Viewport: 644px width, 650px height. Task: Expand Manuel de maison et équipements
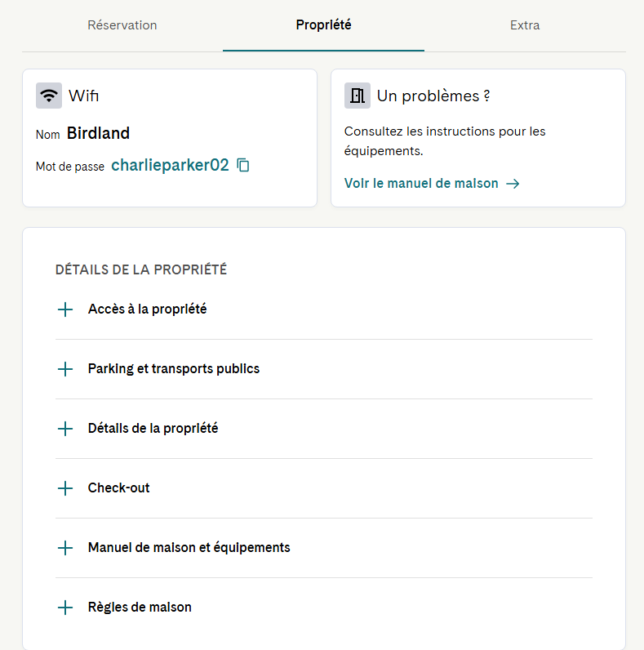coord(324,548)
